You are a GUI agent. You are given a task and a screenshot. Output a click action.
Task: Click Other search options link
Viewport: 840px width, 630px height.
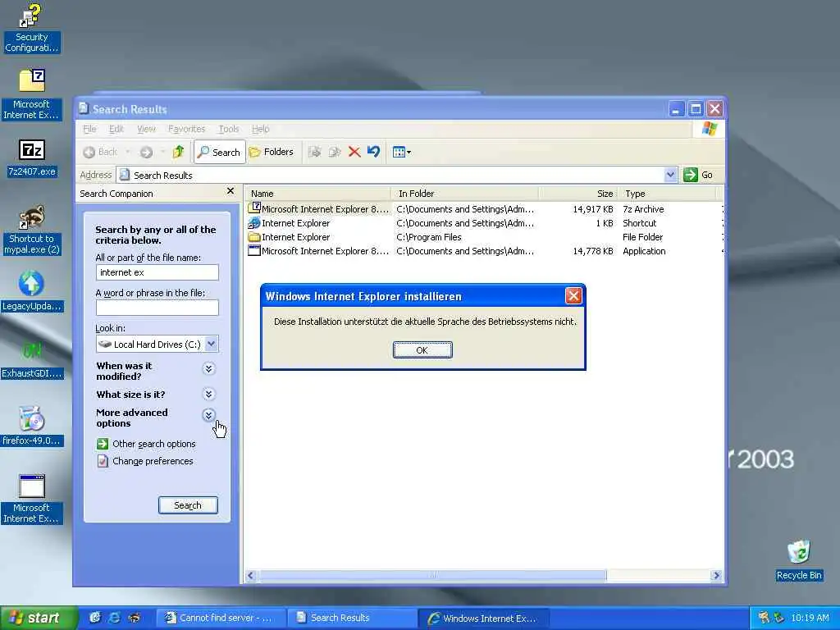click(153, 444)
